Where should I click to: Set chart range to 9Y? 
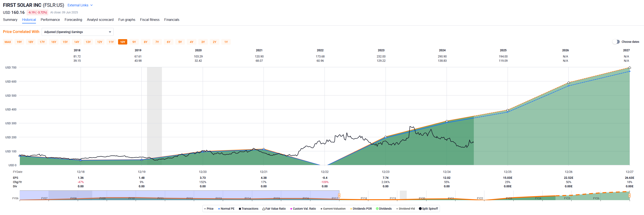134,42
